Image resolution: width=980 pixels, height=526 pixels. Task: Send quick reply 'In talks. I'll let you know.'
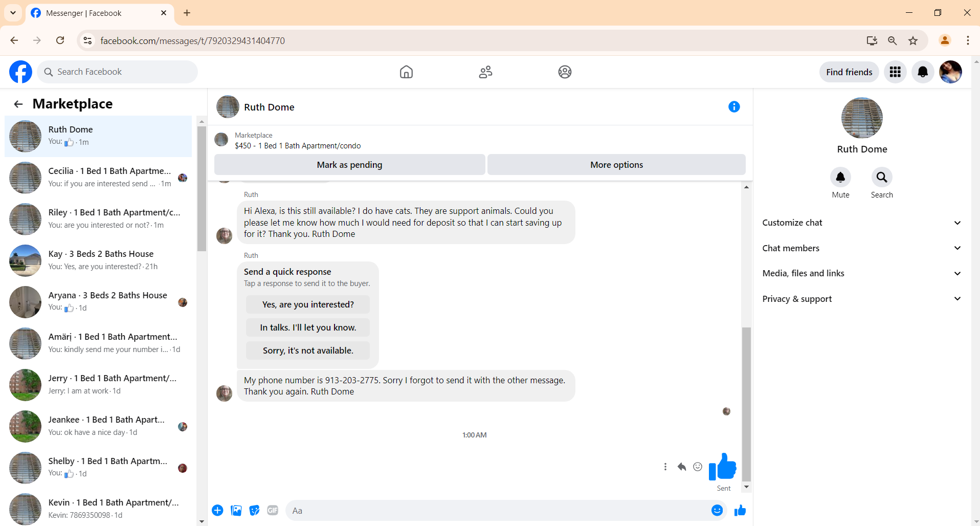[308, 327]
